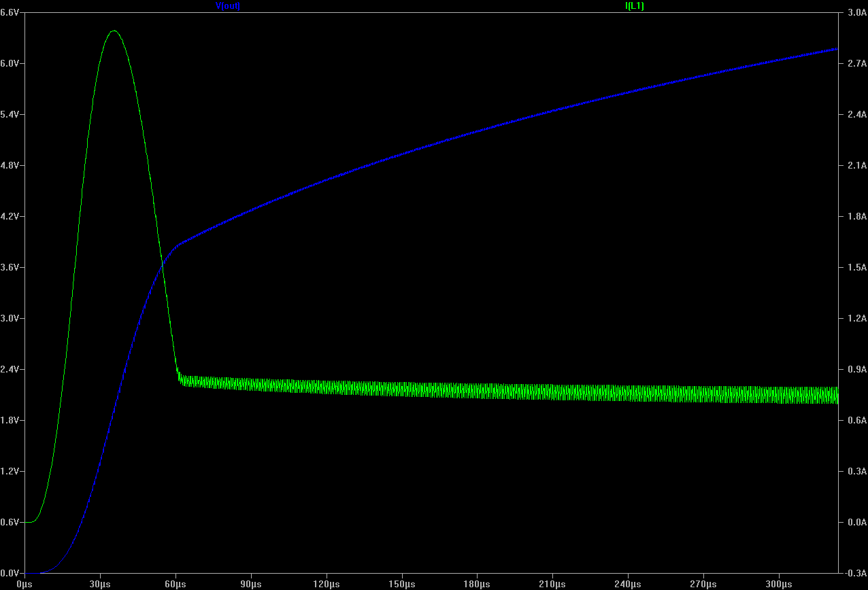Viewport: 868px width, 590px height.
Task: Click the -0.3A right axis label
Action: coord(856,574)
